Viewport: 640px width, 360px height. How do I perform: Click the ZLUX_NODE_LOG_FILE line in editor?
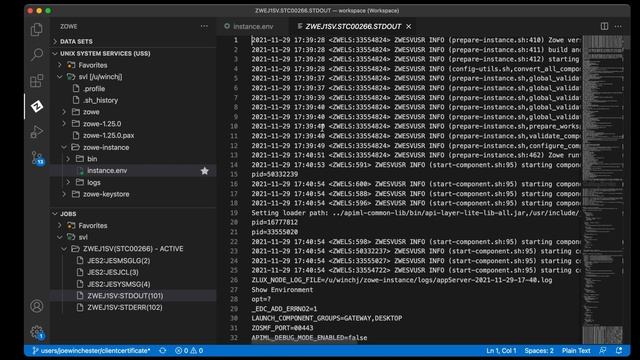pos(402,280)
